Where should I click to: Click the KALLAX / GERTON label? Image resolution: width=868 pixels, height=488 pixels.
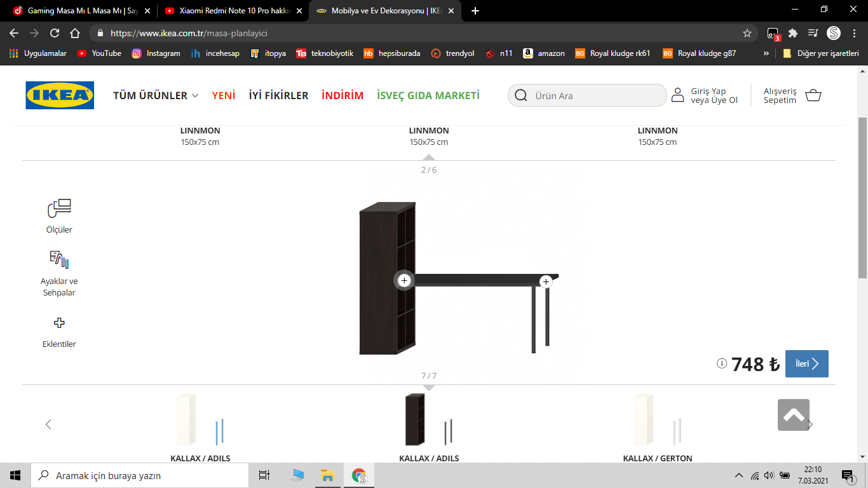click(658, 458)
